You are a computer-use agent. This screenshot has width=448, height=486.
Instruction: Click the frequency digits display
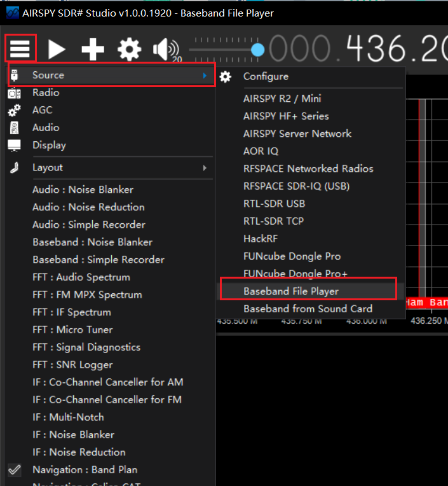[356, 48]
